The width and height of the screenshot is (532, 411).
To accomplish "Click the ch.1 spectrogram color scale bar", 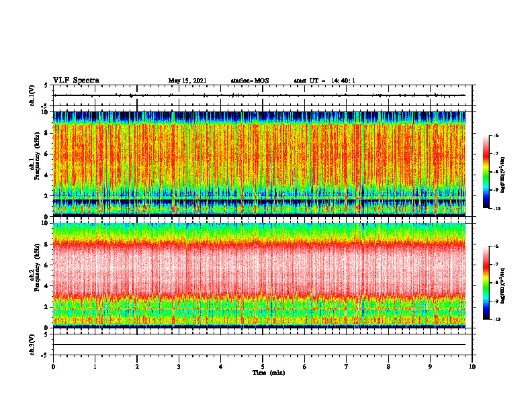I will (486, 172).
